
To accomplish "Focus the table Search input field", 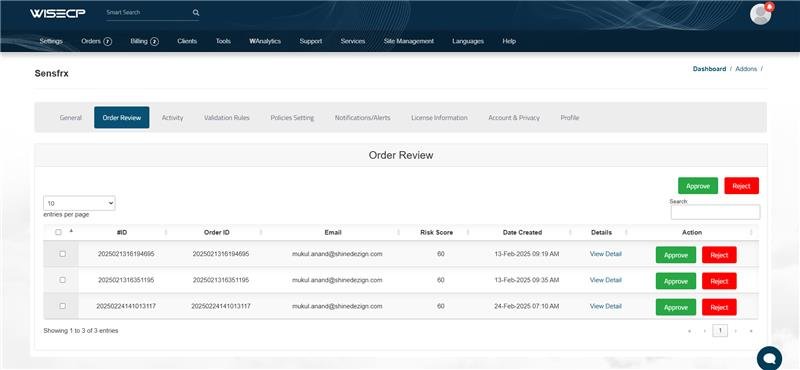I will coord(715,212).
